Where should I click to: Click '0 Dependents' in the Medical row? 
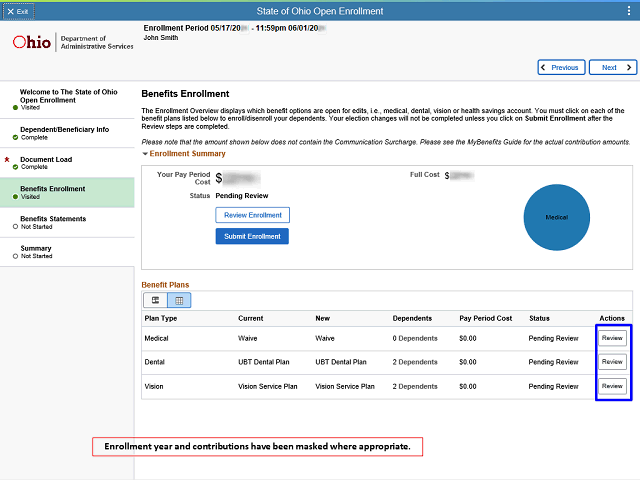click(415, 338)
